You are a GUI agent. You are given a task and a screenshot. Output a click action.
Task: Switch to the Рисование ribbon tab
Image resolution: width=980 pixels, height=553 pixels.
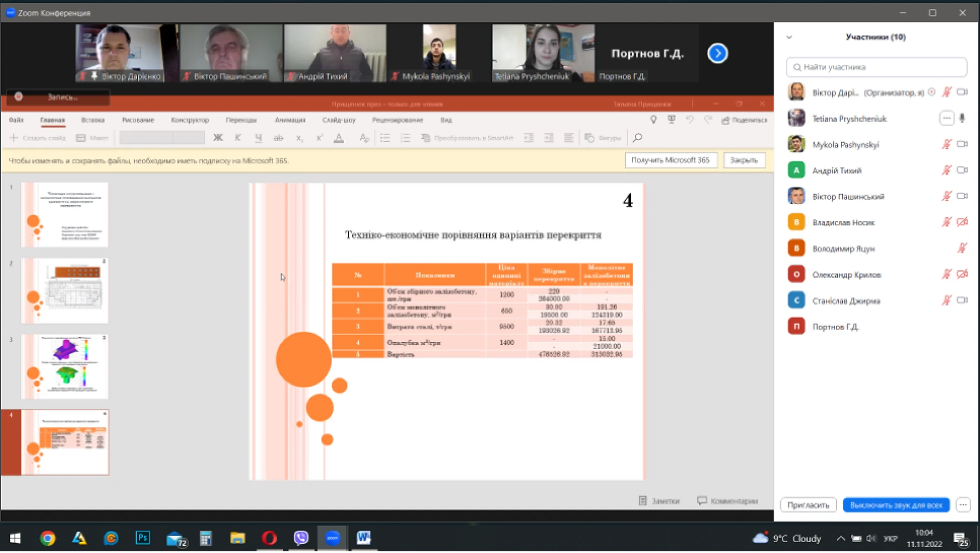pyautogui.click(x=138, y=119)
